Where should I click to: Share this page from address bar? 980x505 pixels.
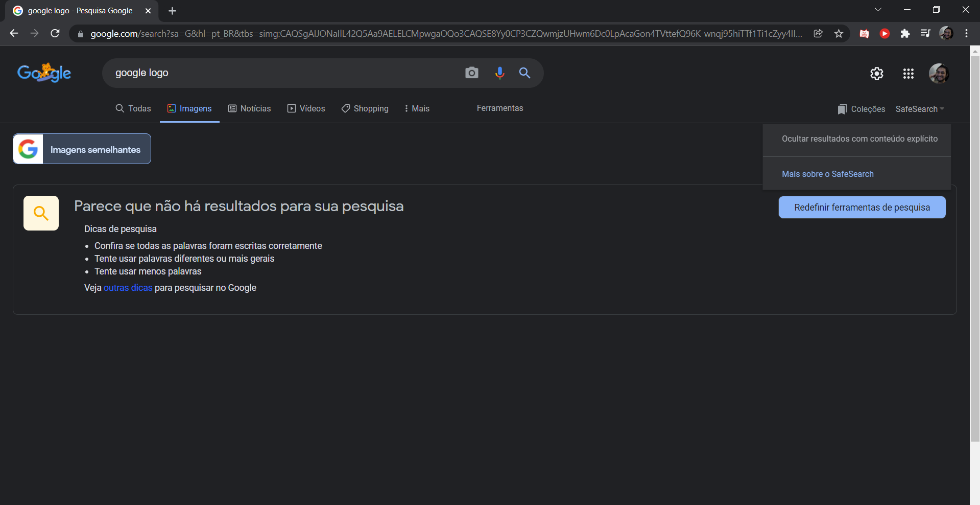818,33
